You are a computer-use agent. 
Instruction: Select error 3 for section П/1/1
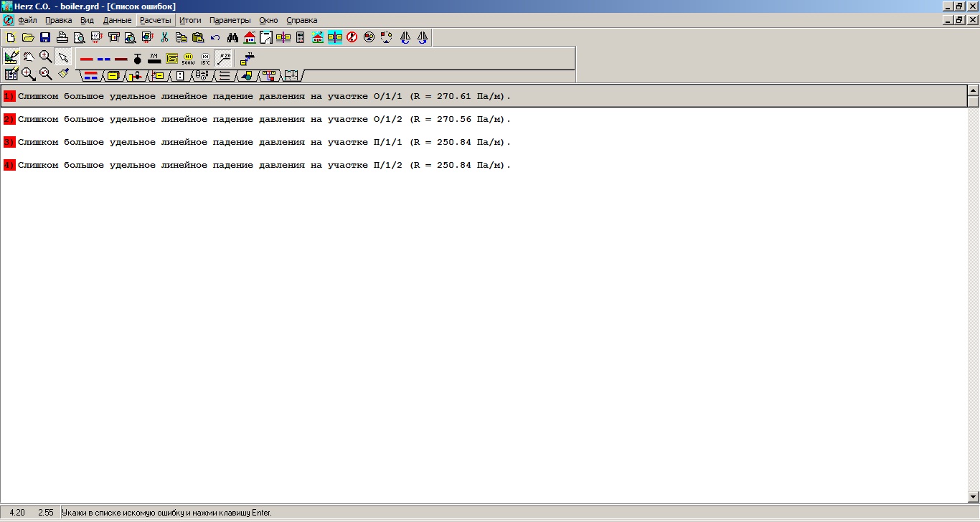coord(484,142)
